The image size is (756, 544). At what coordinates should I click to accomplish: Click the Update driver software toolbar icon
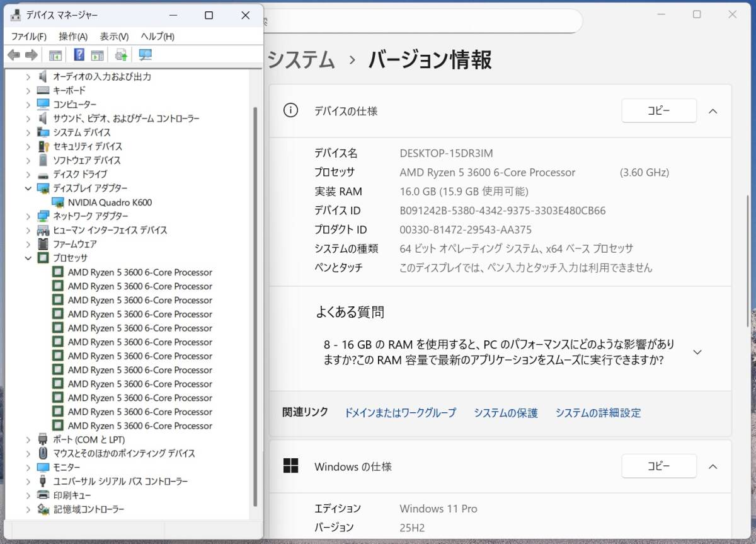point(121,55)
